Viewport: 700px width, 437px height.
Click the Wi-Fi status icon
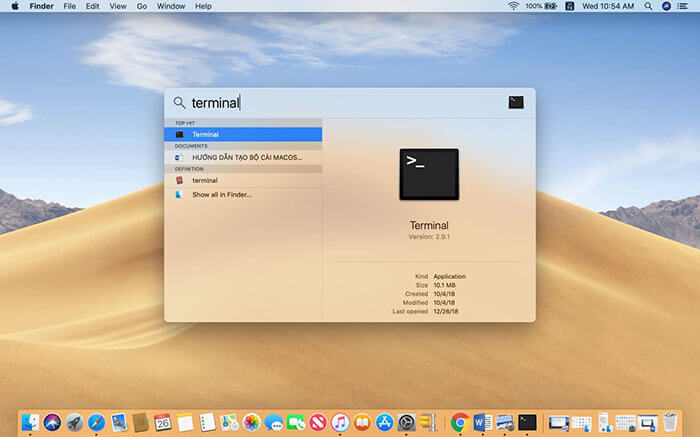point(514,6)
